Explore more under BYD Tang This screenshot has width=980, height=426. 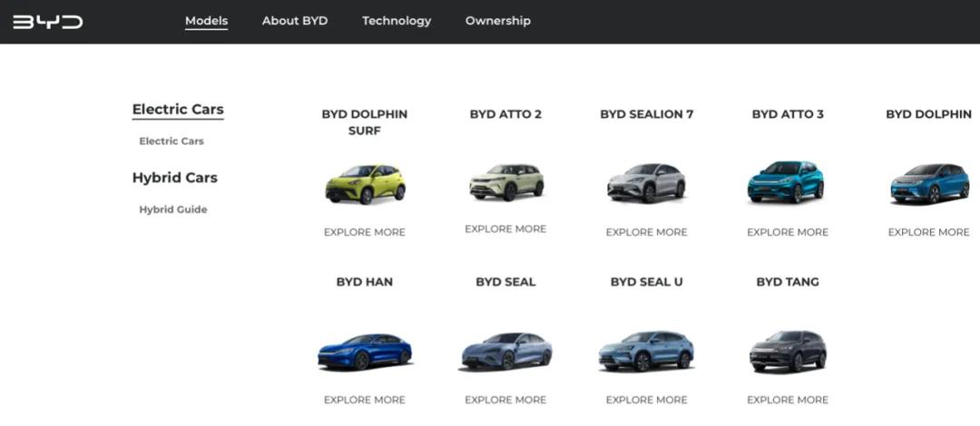pyautogui.click(x=788, y=400)
